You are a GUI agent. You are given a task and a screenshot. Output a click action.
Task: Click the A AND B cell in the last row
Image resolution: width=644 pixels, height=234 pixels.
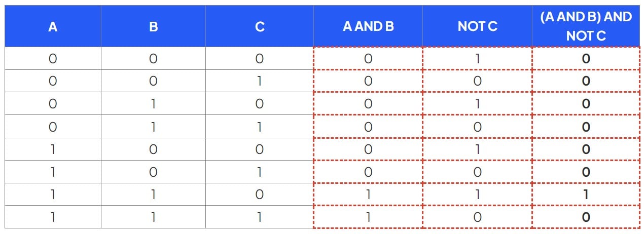[x=368, y=217]
